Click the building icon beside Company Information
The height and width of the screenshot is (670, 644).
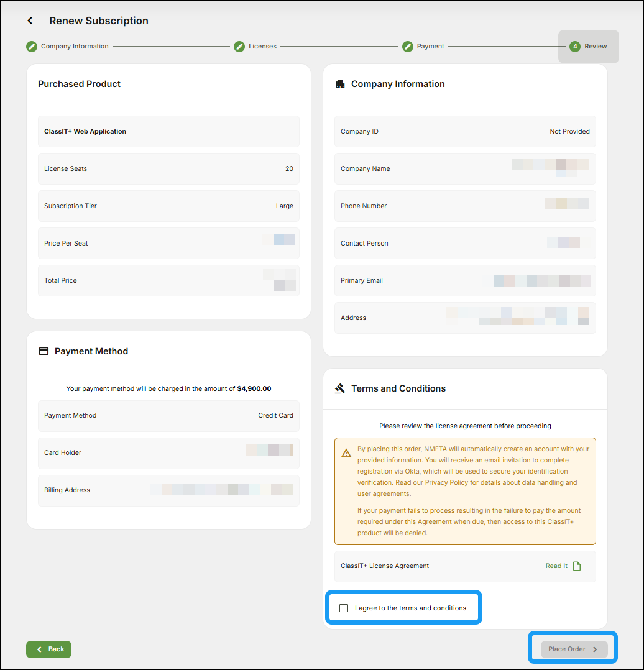pyautogui.click(x=340, y=84)
